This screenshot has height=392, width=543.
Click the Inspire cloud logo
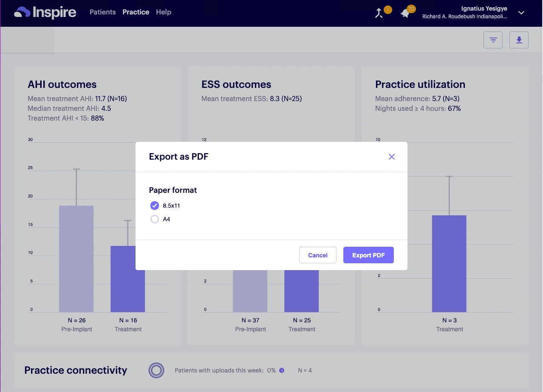point(45,12)
